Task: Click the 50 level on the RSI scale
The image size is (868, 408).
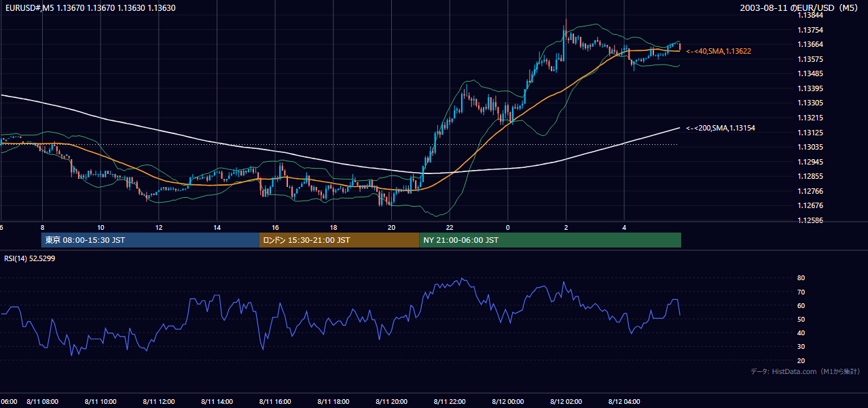Action: [x=801, y=319]
